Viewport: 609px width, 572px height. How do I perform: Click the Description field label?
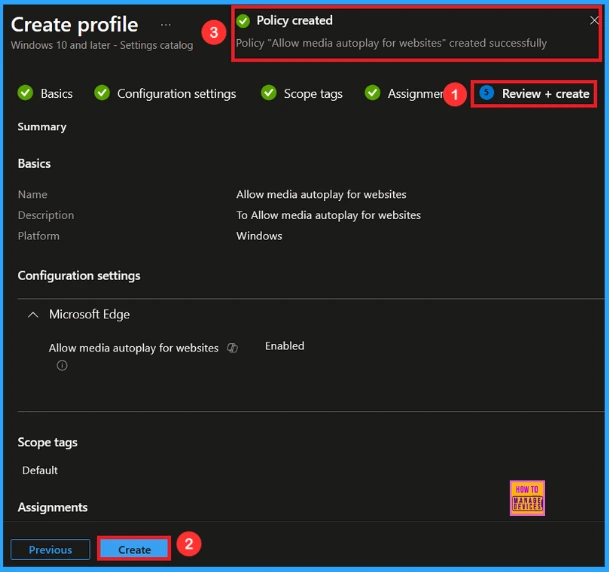pyautogui.click(x=46, y=215)
